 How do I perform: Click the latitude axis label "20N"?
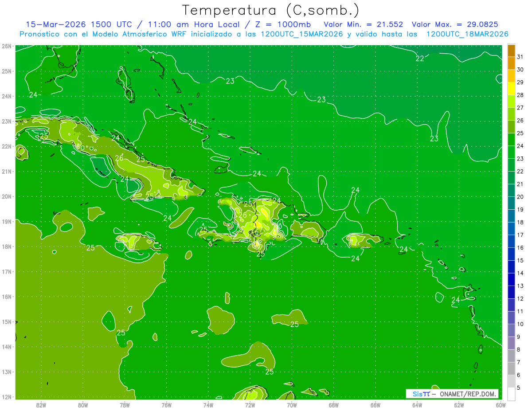pyautogui.click(x=6, y=196)
